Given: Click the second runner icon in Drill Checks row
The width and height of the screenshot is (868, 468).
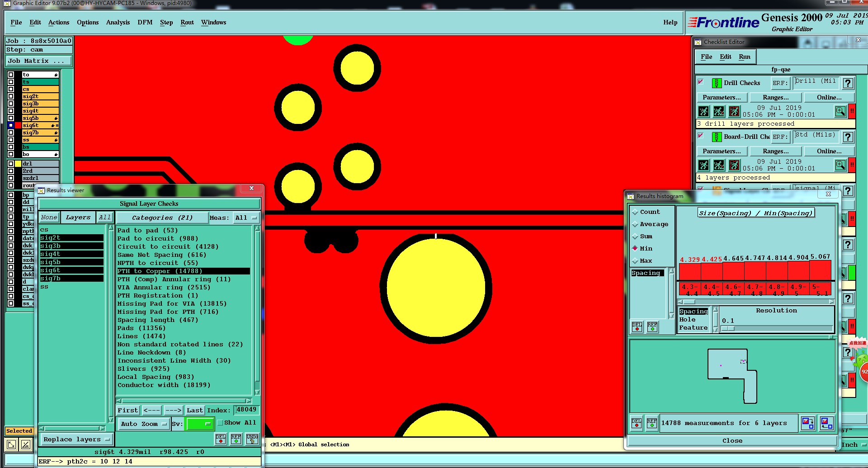Looking at the screenshot, I should 719,111.
